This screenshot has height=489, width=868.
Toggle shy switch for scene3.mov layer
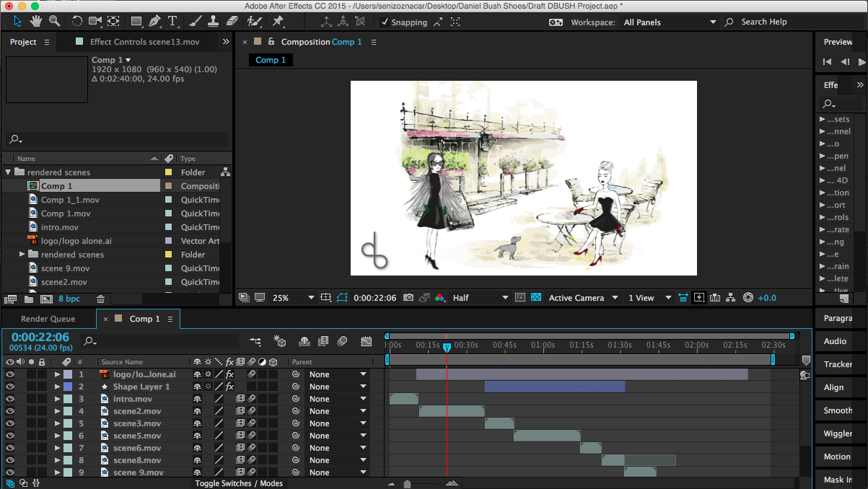[197, 423]
